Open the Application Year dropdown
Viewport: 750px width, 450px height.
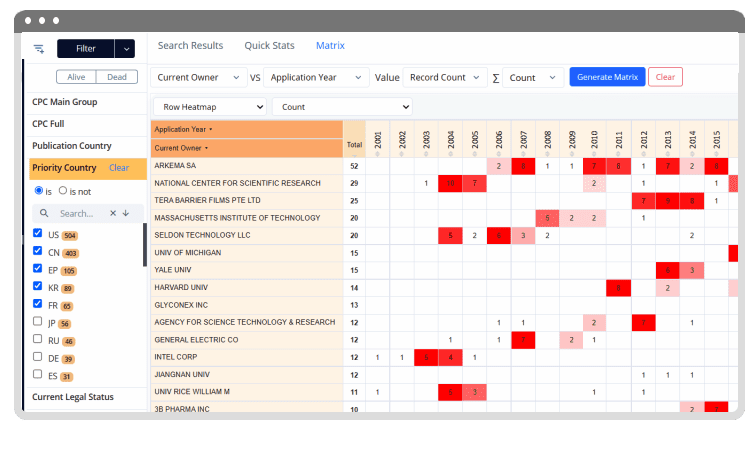point(316,77)
